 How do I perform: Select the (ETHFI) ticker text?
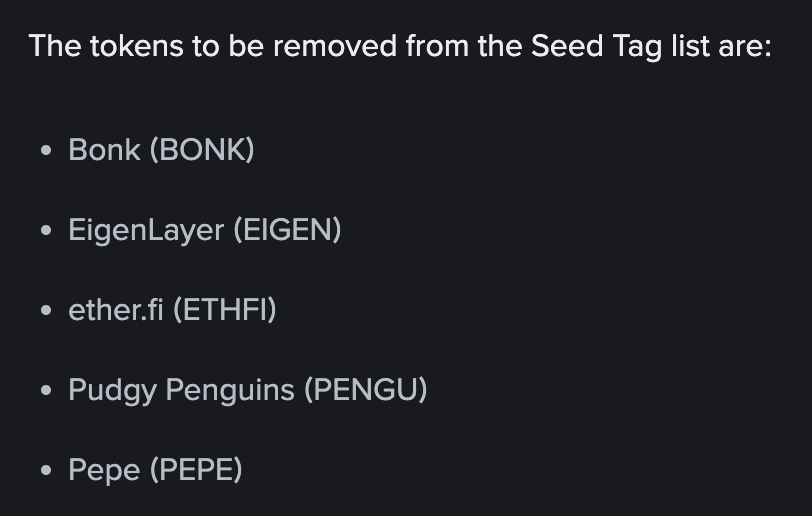coord(225,310)
